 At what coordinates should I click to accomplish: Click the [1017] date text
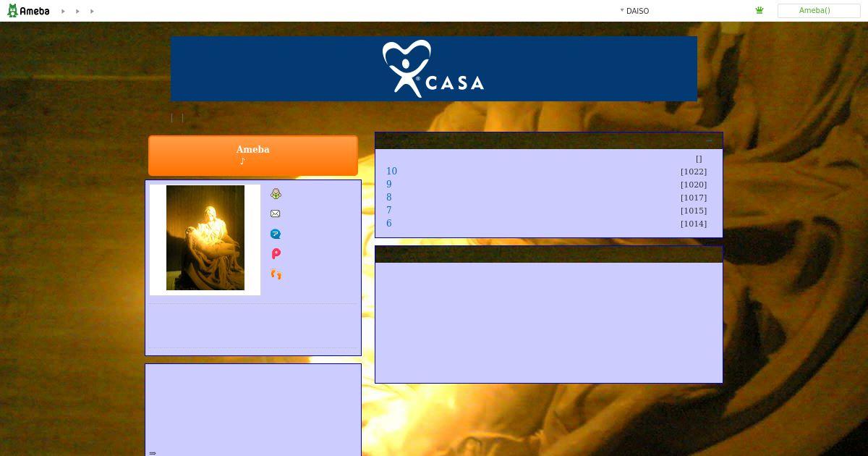pos(694,198)
